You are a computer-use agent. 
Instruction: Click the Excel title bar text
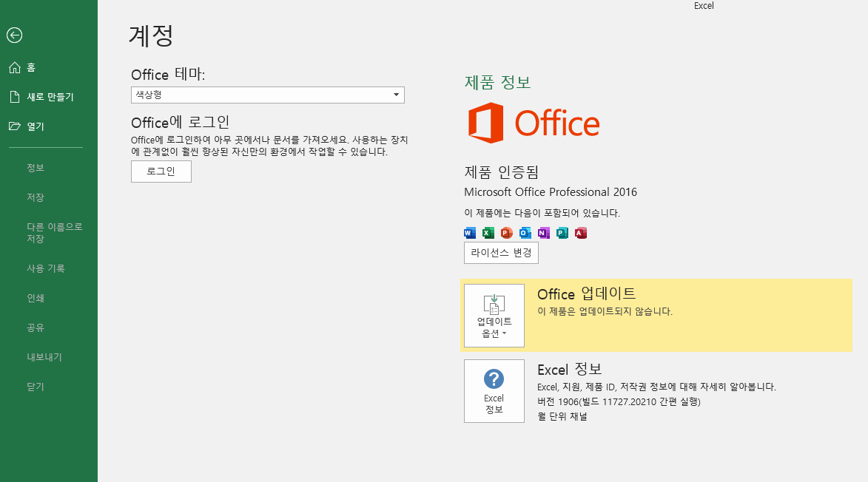[704, 5]
